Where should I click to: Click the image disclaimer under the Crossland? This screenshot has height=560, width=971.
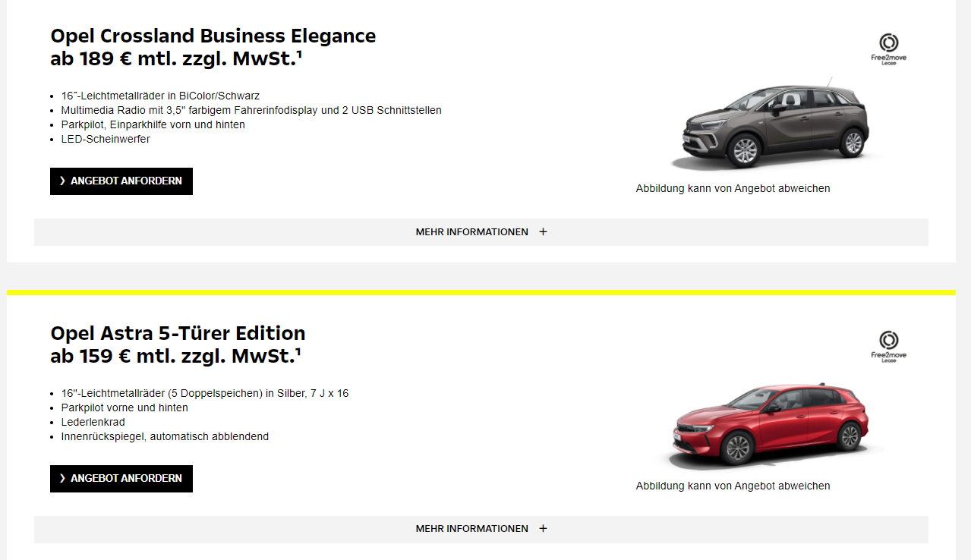tap(733, 188)
